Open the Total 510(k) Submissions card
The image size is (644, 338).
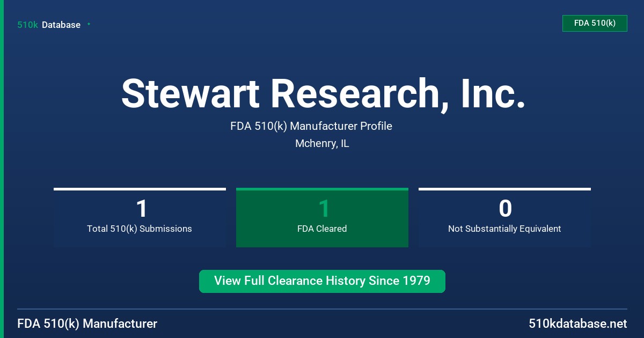(140, 217)
